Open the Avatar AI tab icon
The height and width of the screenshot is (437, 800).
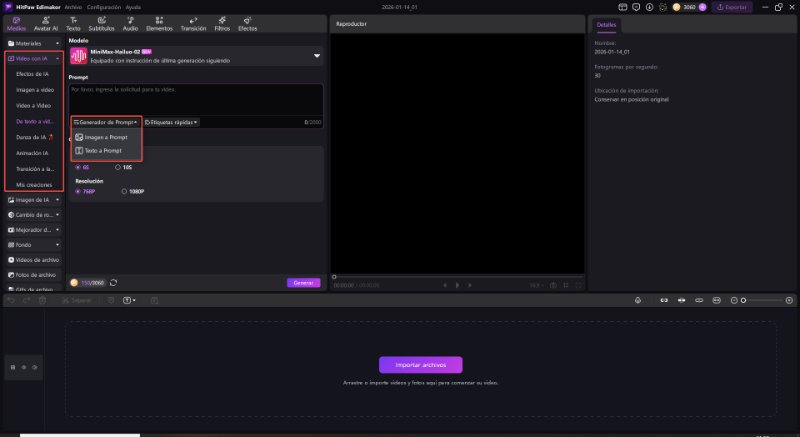[47, 24]
